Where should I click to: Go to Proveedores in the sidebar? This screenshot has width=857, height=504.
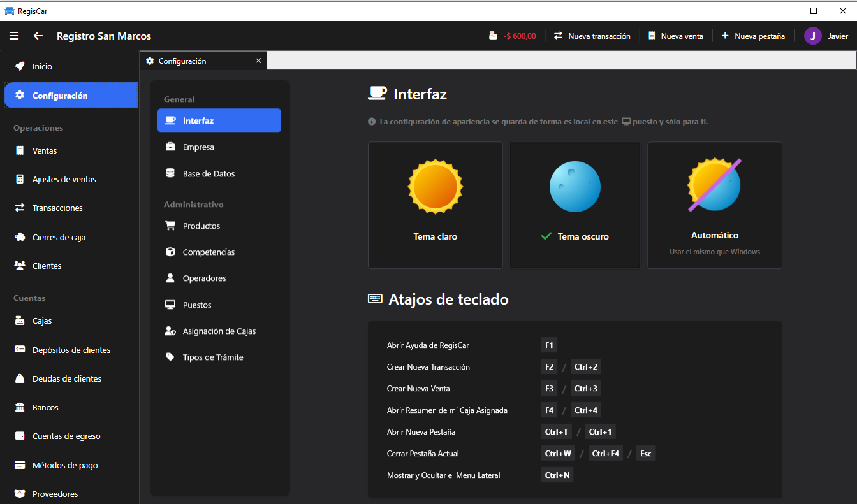tap(70, 494)
